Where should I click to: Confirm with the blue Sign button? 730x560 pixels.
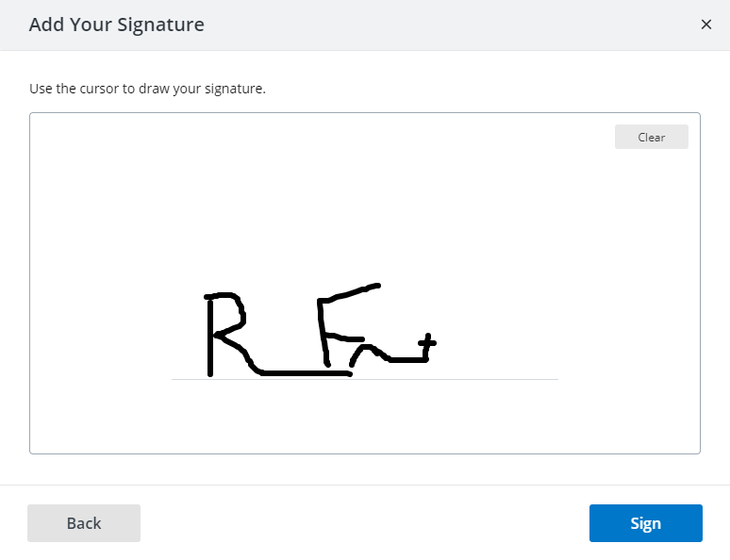tap(645, 523)
